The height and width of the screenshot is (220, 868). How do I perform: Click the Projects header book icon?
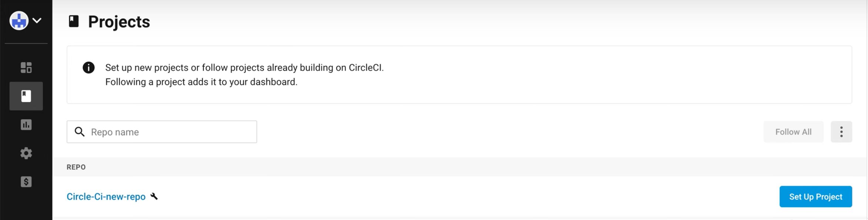click(74, 21)
